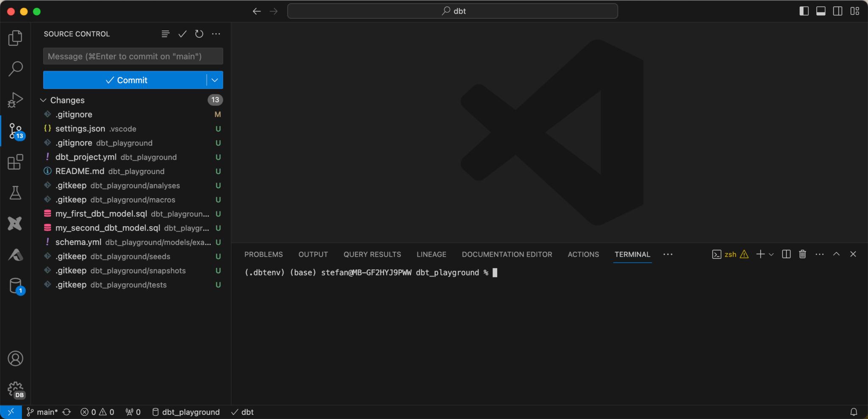Click the commit message input field
The width and height of the screenshot is (868, 419).
(133, 56)
